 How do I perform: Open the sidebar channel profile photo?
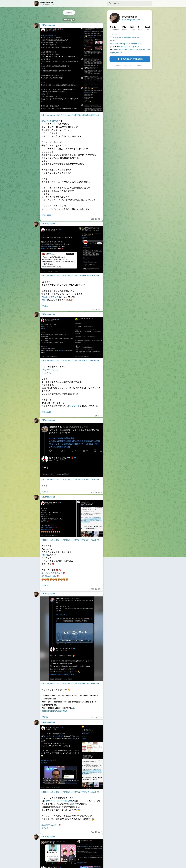(115, 18)
